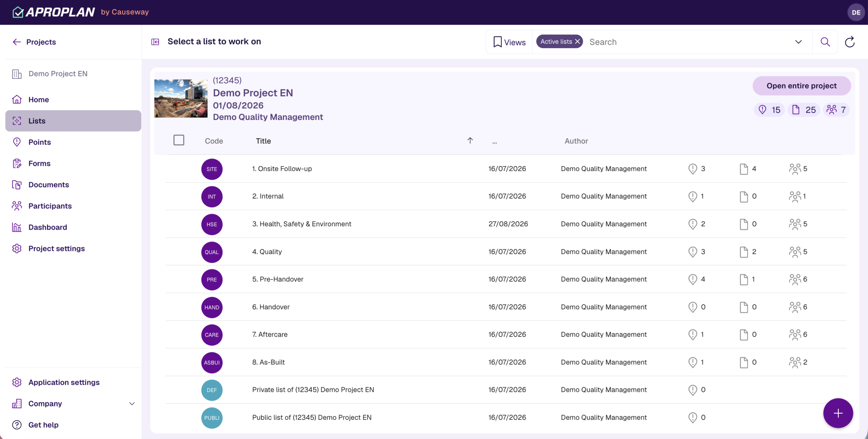Open list 8. As-Built

click(x=268, y=362)
